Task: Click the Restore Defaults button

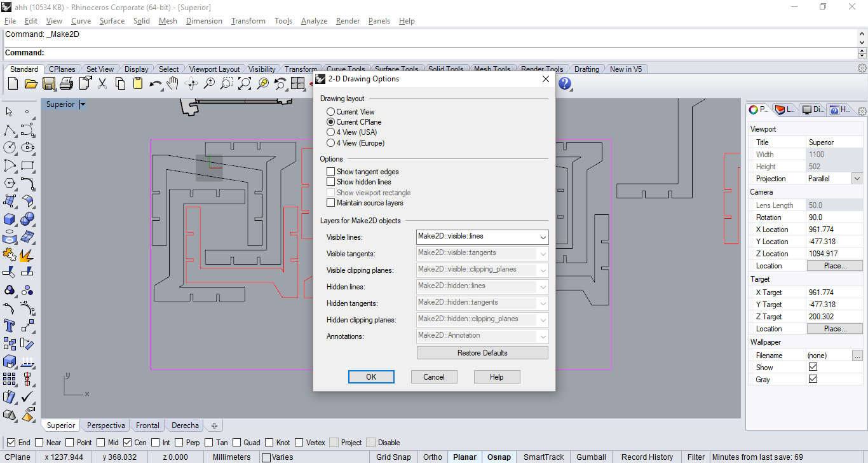Action: 482,353
